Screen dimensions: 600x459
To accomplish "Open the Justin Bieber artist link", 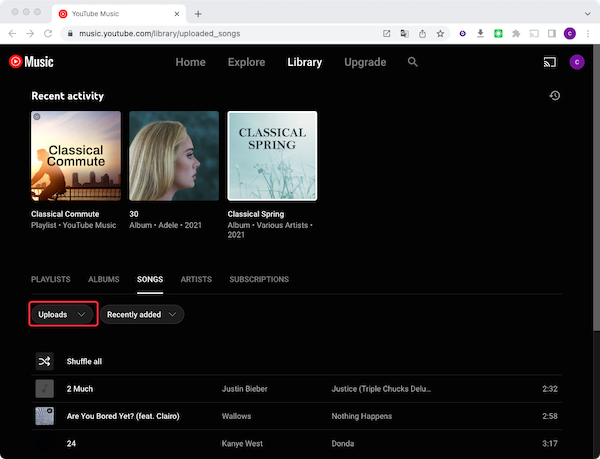I will (246, 388).
